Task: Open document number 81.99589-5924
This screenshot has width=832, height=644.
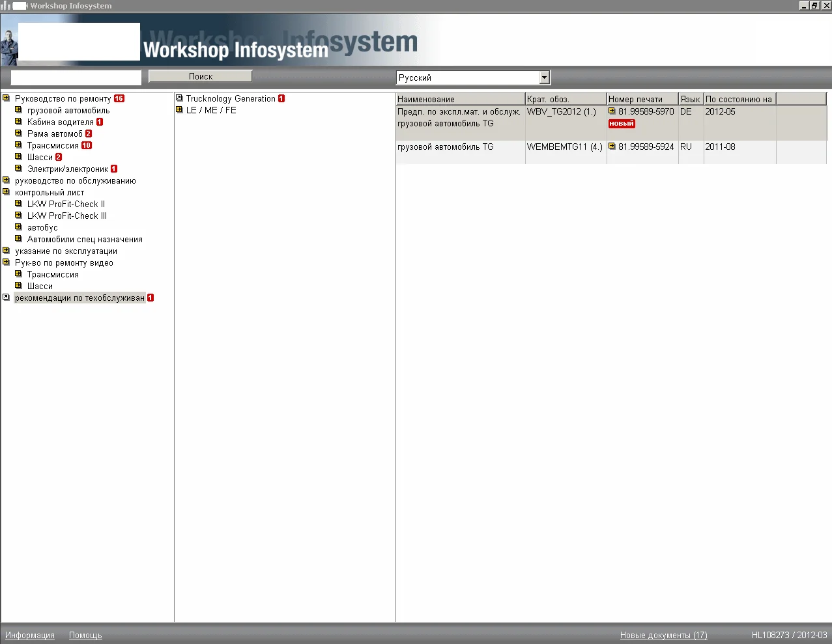Action: coord(646,147)
